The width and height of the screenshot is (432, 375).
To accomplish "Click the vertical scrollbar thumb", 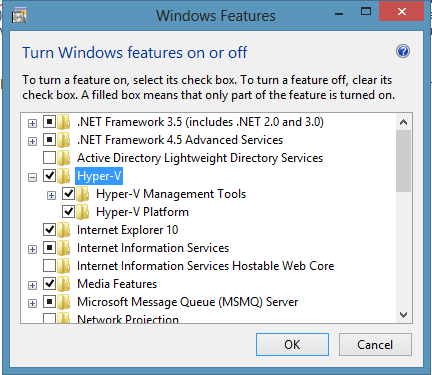I will [x=403, y=161].
